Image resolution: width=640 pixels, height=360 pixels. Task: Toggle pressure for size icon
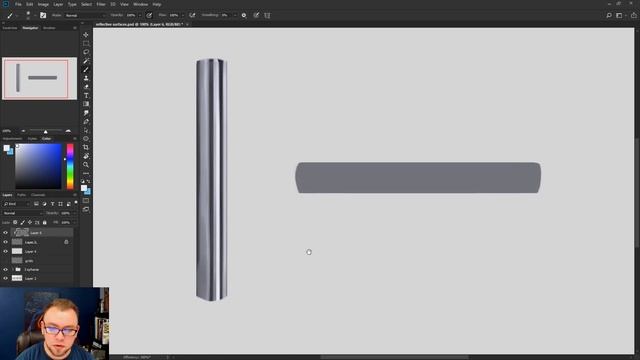pos(256,15)
